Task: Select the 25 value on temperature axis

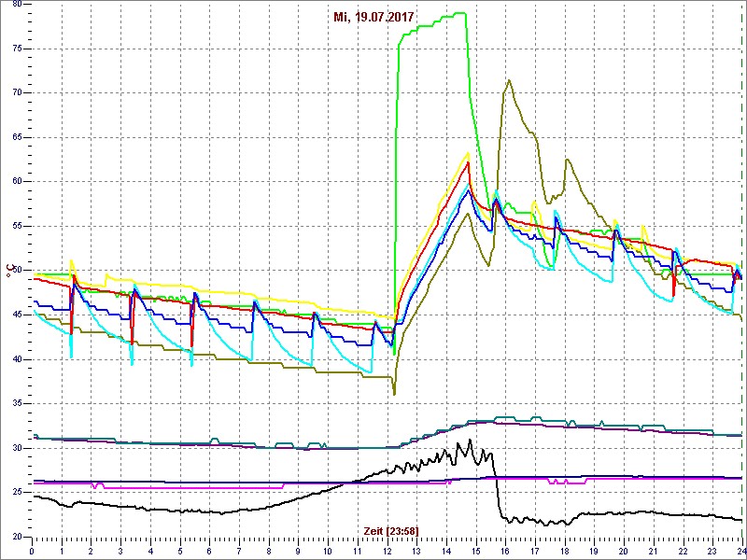Action: click(15, 493)
